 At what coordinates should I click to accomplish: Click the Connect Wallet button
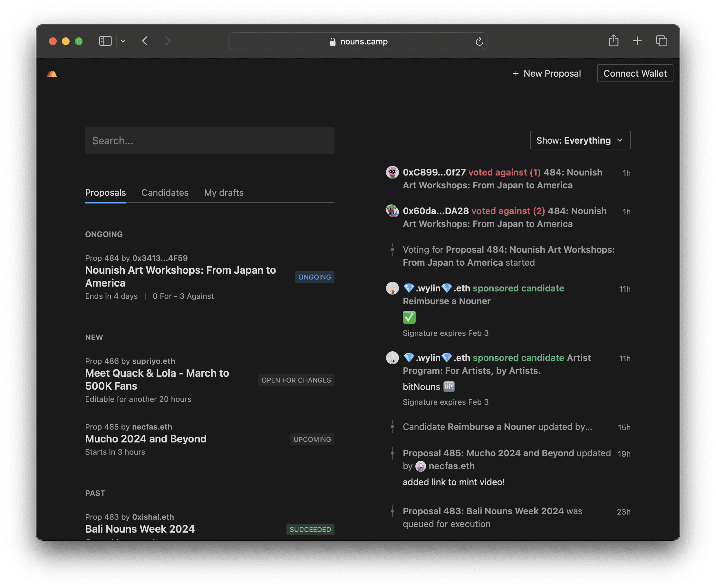635,73
